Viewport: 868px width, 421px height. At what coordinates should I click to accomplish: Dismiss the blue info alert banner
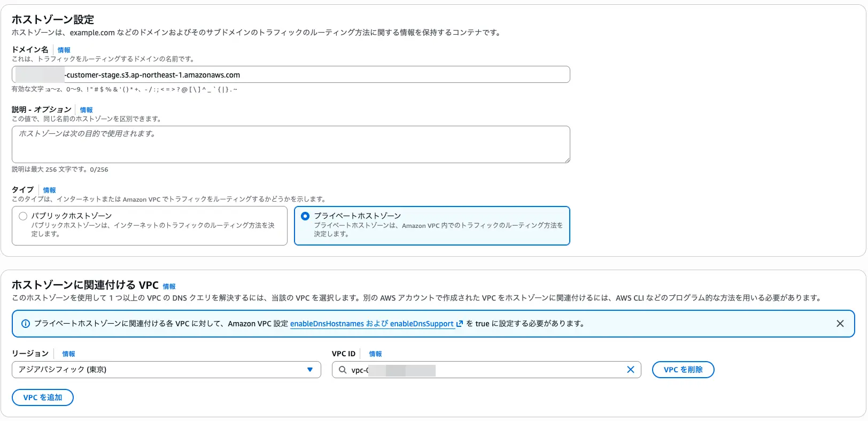[x=840, y=324]
